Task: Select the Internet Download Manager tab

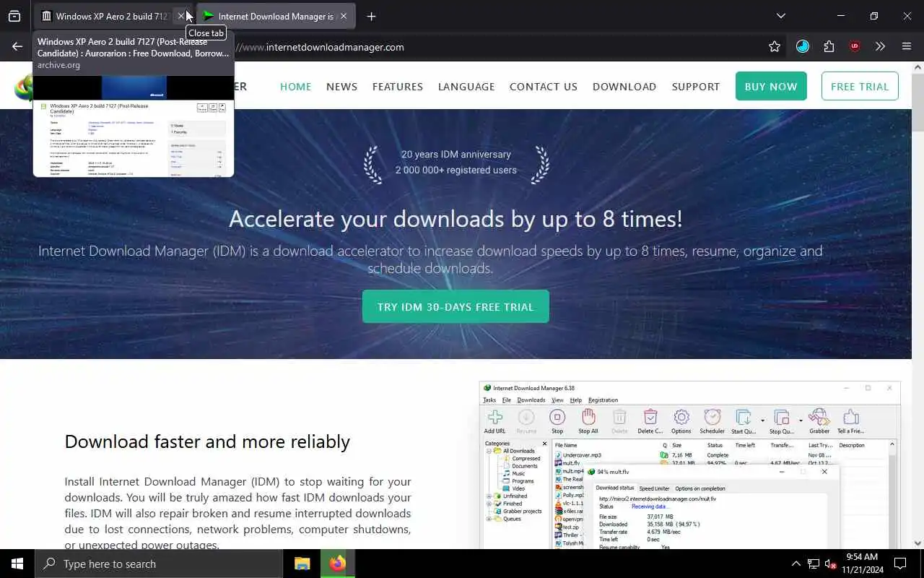Action: pos(276,16)
